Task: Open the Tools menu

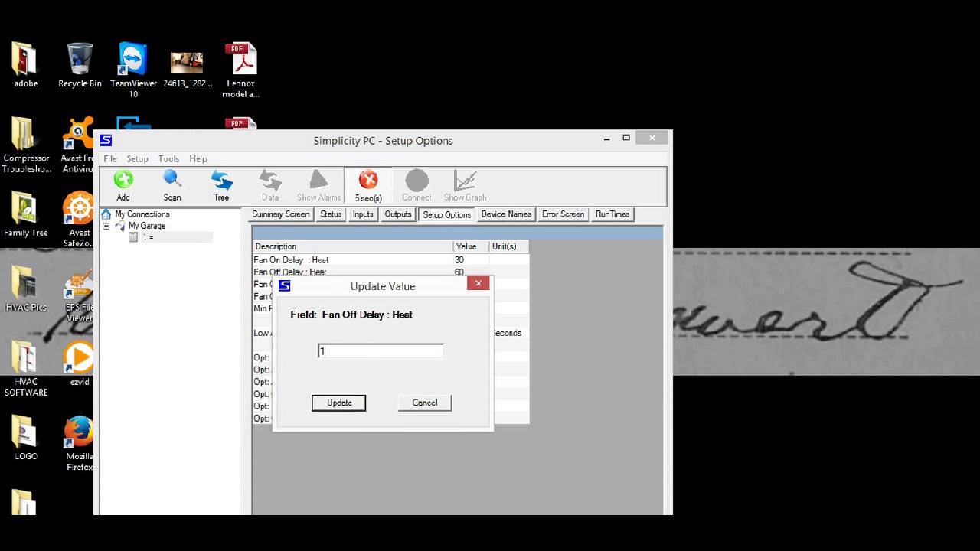Action: 168,159
